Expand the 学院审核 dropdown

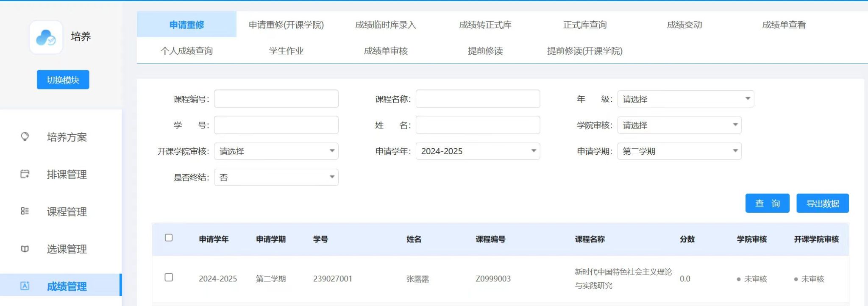tap(679, 125)
